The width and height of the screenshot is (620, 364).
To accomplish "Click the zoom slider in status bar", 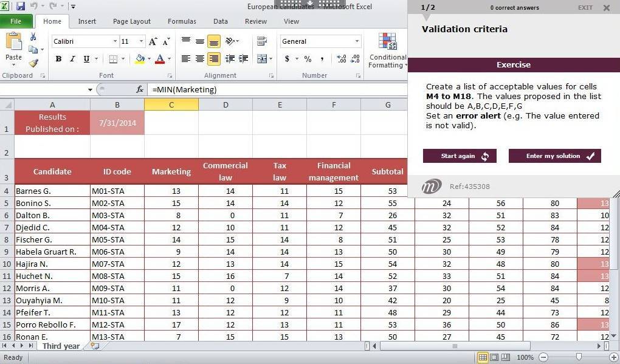I will (579, 357).
